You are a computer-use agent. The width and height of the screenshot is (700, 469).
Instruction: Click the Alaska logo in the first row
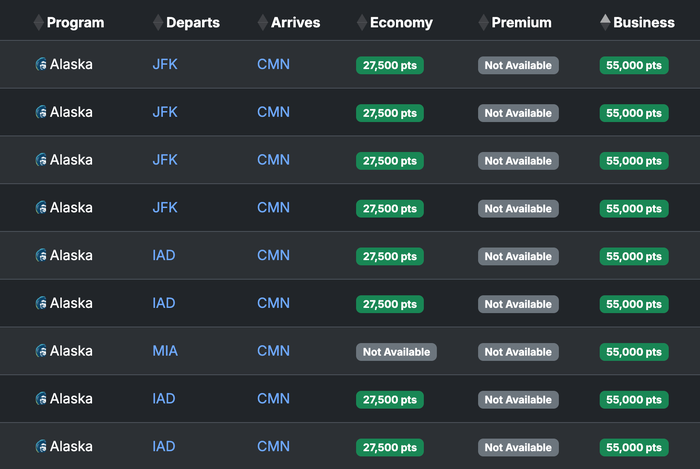pos(41,64)
